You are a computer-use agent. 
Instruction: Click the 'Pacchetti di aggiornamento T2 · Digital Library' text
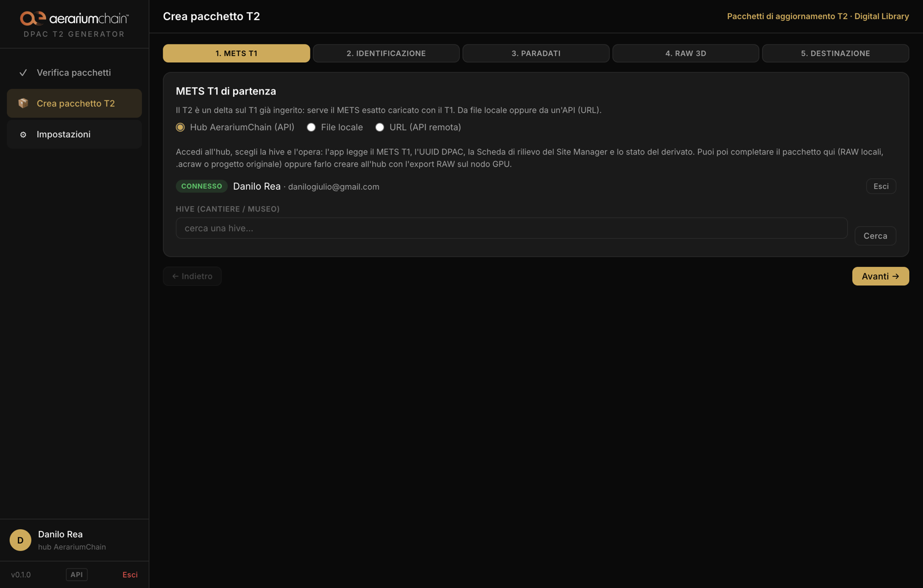pyautogui.click(x=818, y=16)
